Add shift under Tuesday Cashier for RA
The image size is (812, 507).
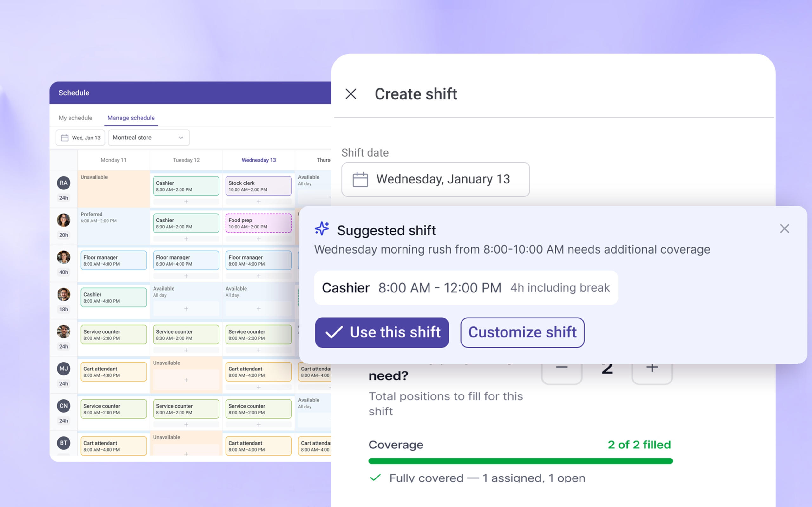[186, 202]
